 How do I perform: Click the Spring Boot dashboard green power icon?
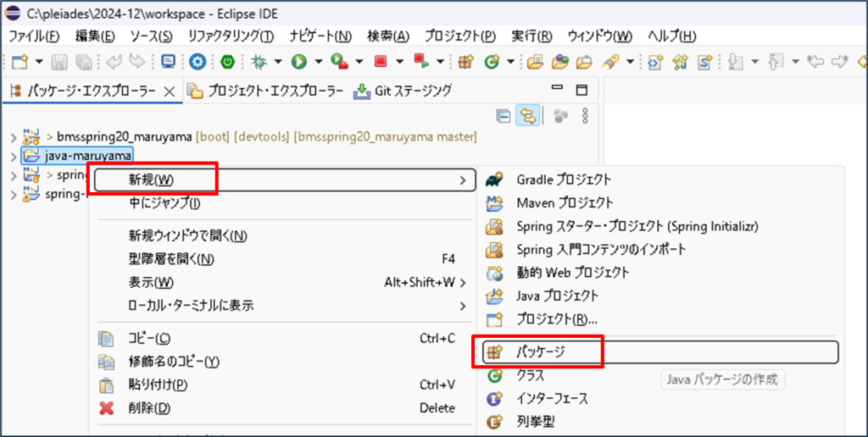227,61
